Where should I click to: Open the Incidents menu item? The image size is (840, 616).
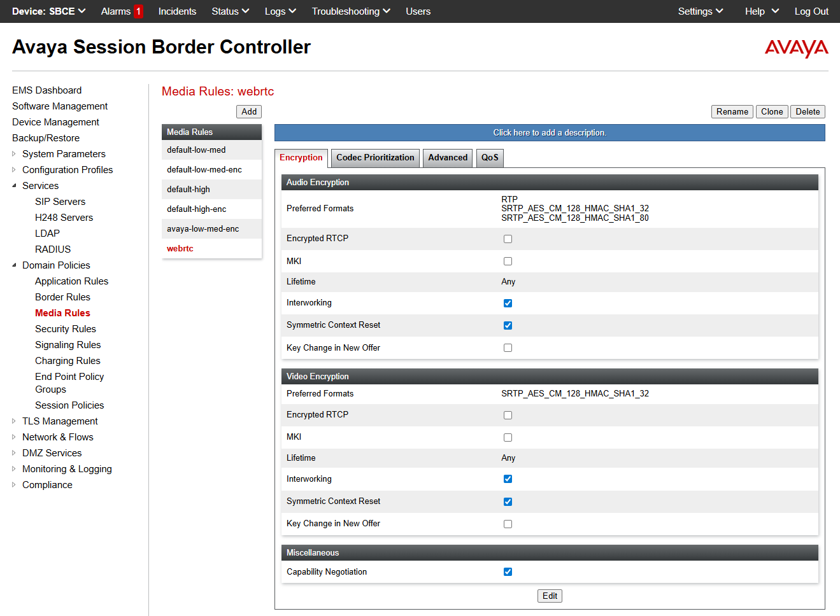(x=177, y=11)
